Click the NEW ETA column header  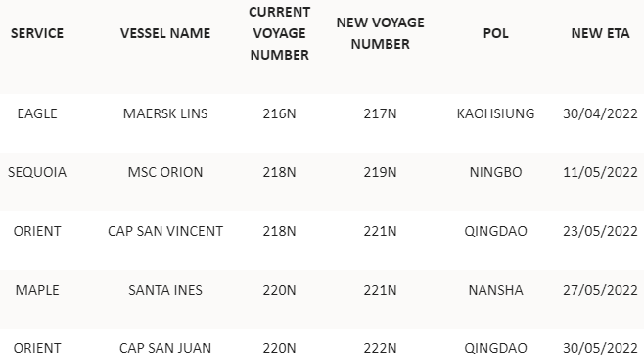coord(600,33)
